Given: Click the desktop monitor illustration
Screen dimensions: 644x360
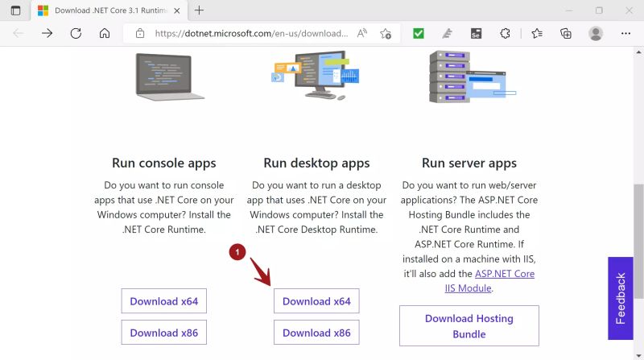Looking at the screenshot, I should [x=316, y=75].
